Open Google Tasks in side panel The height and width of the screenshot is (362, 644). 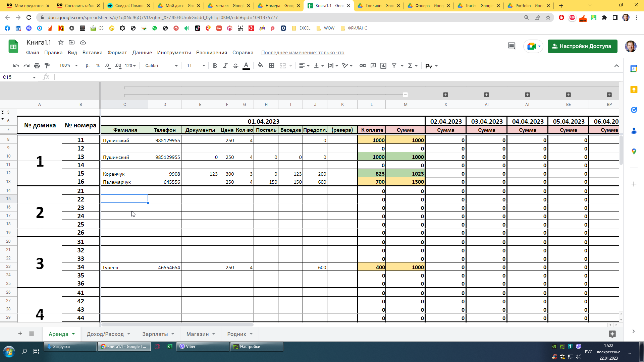pyautogui.click(x=634, y=110)
